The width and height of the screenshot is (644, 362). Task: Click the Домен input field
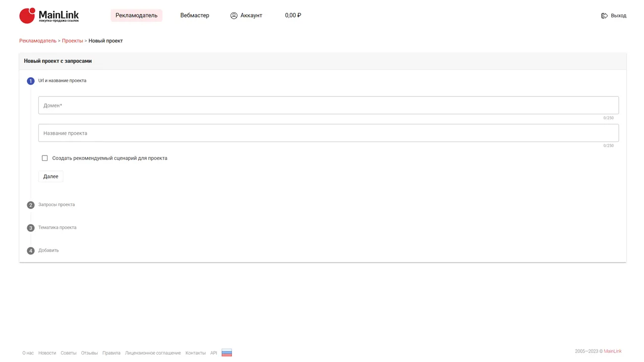click(328, 105)
